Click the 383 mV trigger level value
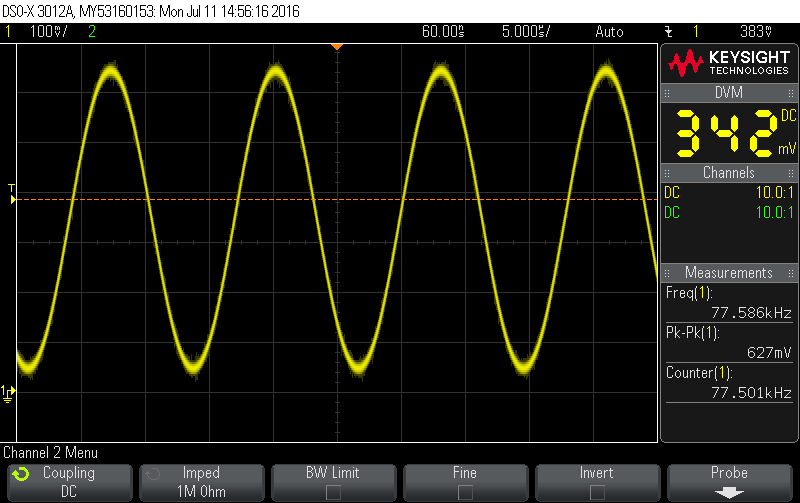 756,32
